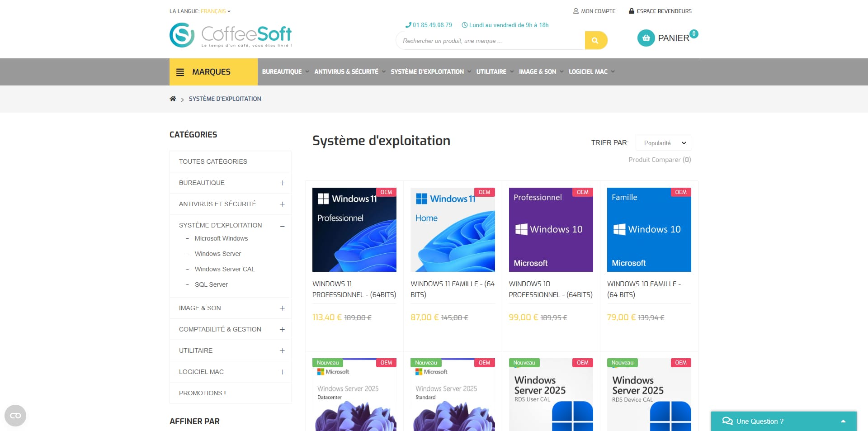
Task: Expand Comptabilité & Gestion category plus
Action: pyautogui.click(x=282, y=329)
